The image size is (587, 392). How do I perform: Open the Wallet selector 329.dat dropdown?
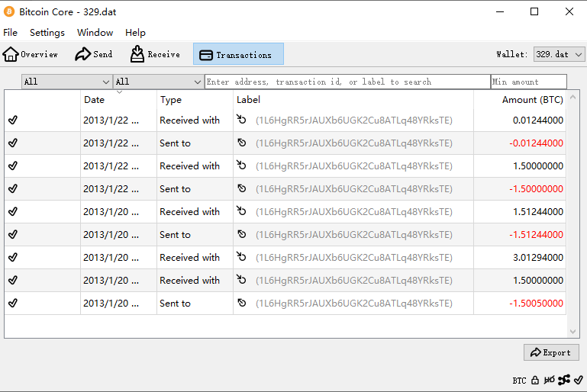tap(559, 54)
